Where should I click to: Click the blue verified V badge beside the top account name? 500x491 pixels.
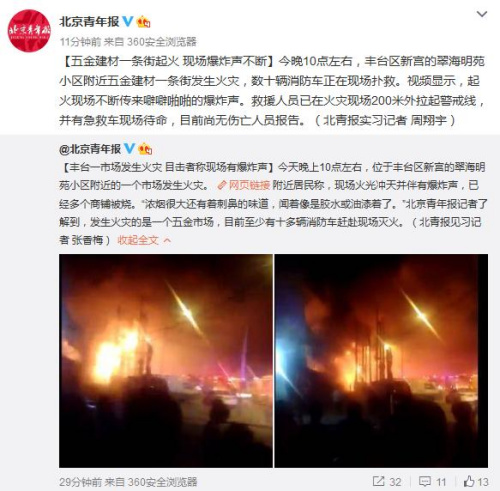coord(128,21)
